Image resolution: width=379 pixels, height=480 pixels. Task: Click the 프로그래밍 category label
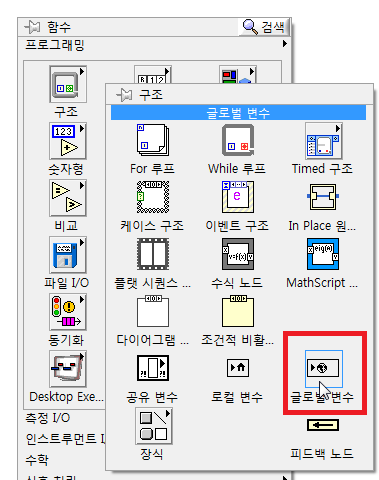tap(55, 45)
